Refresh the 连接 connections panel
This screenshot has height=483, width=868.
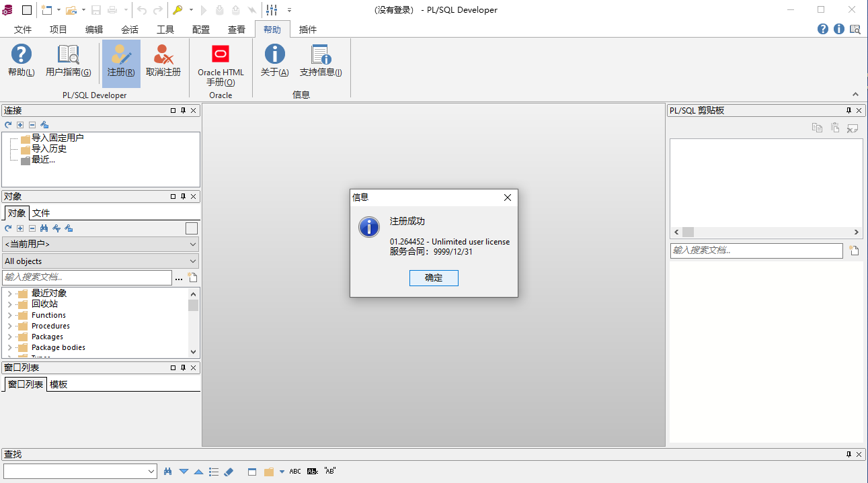(8, 125)
